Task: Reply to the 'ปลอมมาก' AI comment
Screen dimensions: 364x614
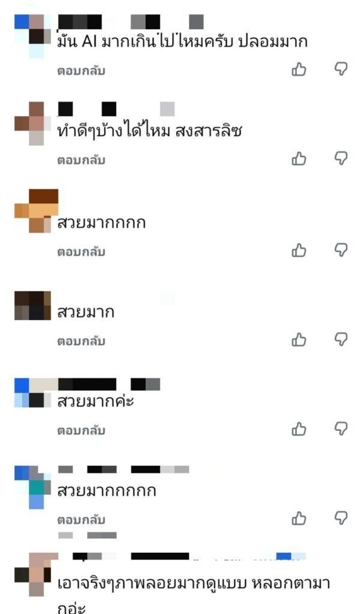Action: tap(81, 71)
